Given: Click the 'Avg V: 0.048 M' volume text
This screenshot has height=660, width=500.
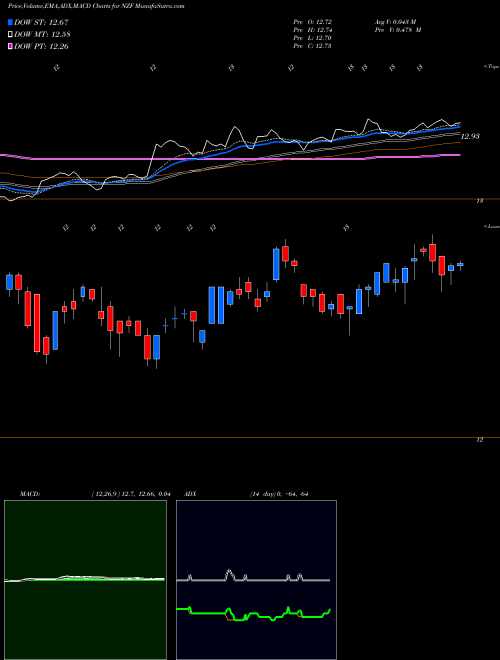Looking at the screenshot, I should pyautogui.click(x=398, y=21).
